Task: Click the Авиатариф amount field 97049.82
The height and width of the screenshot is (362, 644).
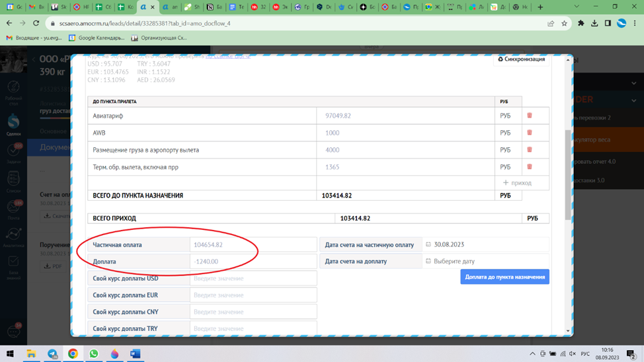Action: click(405, 116)
